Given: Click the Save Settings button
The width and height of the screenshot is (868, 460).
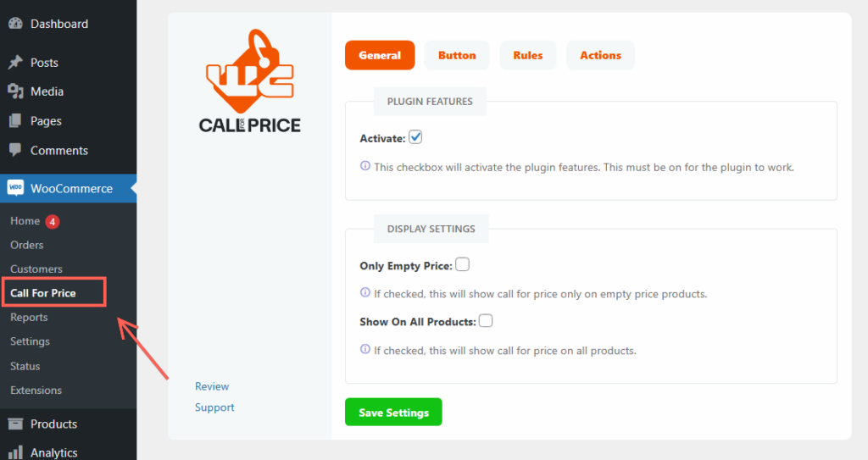Looking at the screenshot, I should pos(393,412).
